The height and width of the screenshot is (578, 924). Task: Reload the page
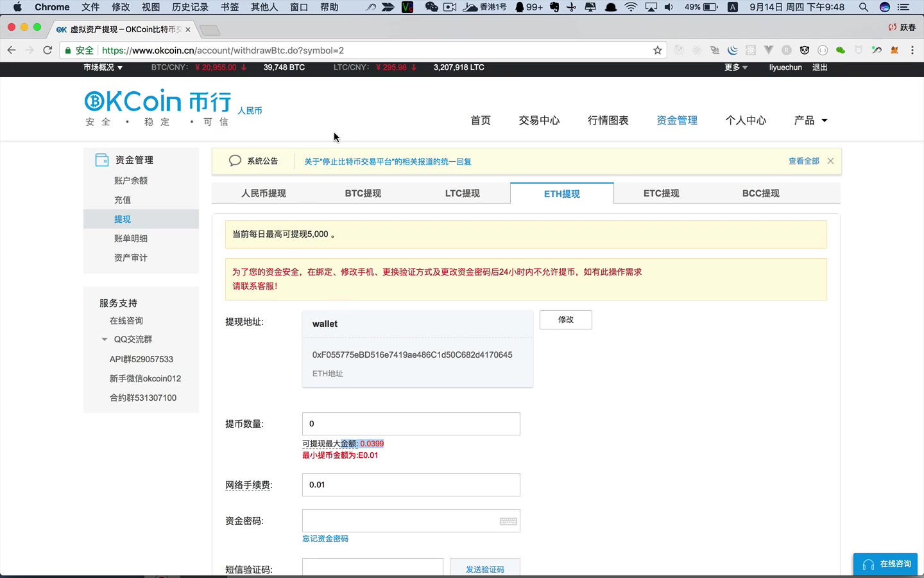click(47, 50)
